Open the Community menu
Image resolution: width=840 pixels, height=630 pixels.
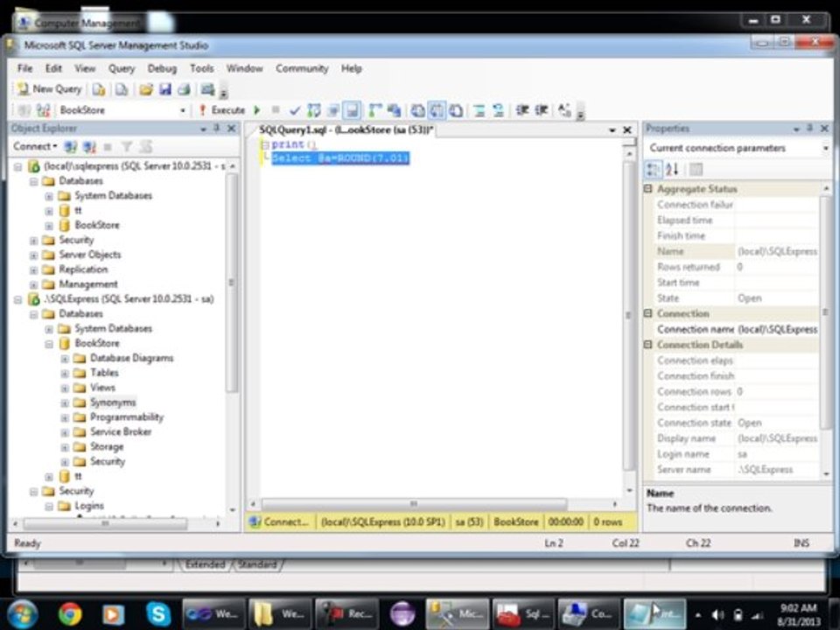click(302, 68)
